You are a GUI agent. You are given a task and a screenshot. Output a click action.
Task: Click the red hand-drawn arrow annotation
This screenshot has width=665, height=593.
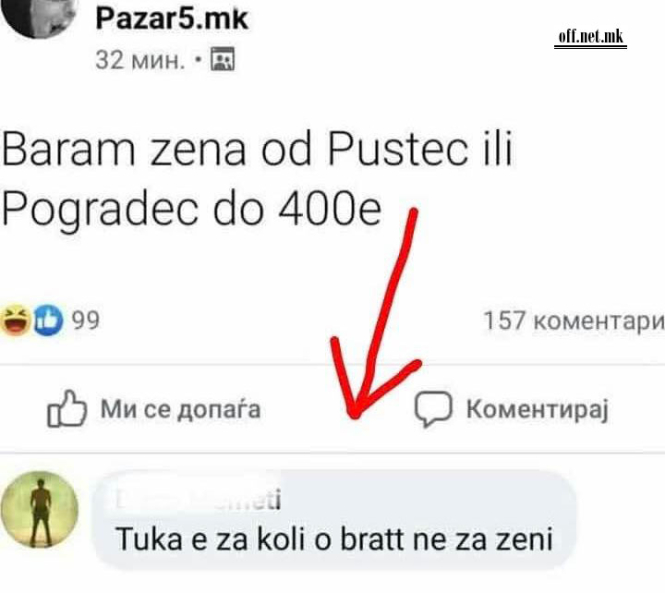pyautogui.click(x=376, y=314)
